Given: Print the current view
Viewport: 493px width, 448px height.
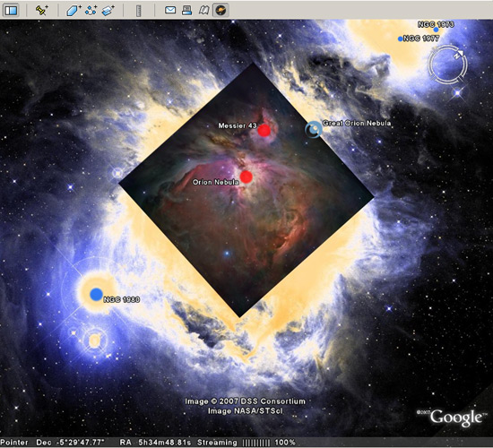Looking at the screenshot, I should (186, 10).
